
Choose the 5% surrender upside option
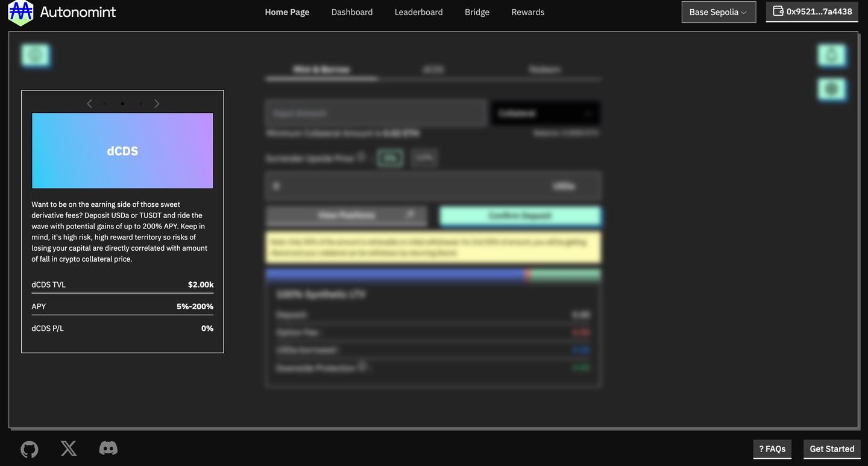390,158
